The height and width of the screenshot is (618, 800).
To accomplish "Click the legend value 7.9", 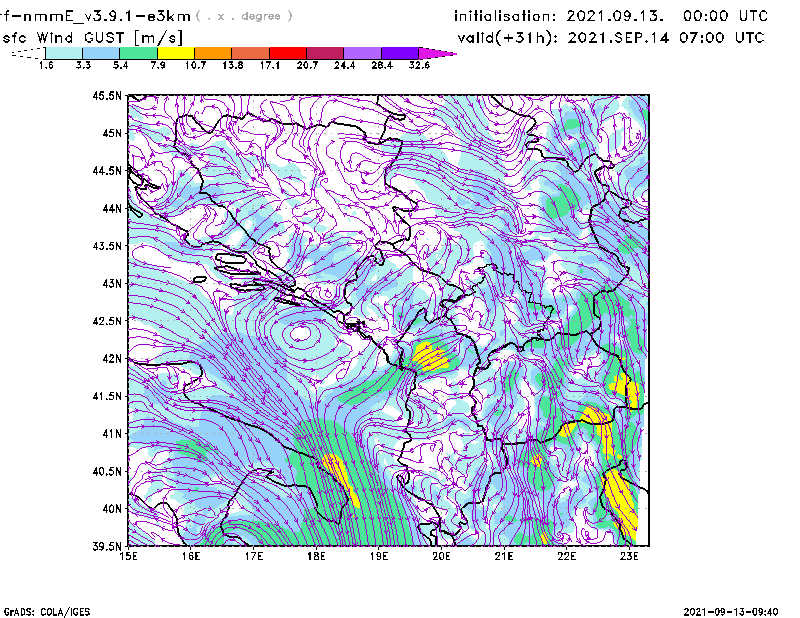I will [x=158, y=65].
